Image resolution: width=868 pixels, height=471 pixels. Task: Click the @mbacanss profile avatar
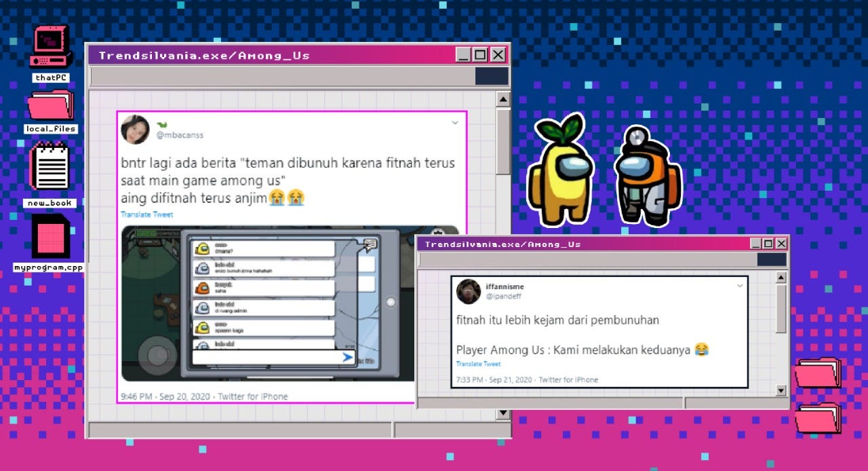pos(135,129)
